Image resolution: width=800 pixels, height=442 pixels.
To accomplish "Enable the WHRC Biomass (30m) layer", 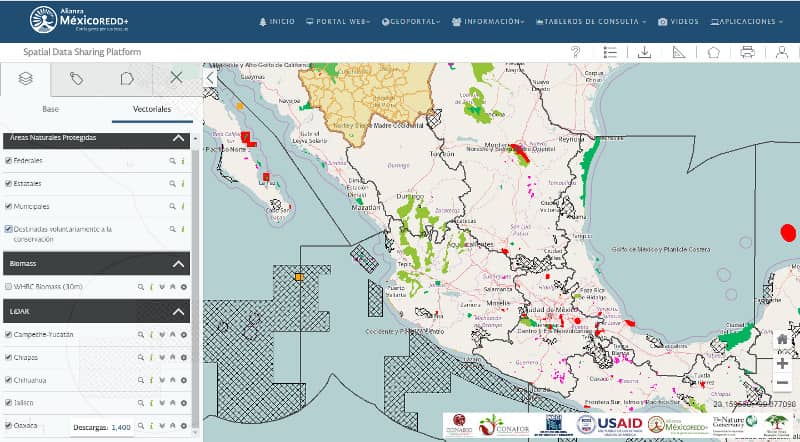I will (9, 286).
